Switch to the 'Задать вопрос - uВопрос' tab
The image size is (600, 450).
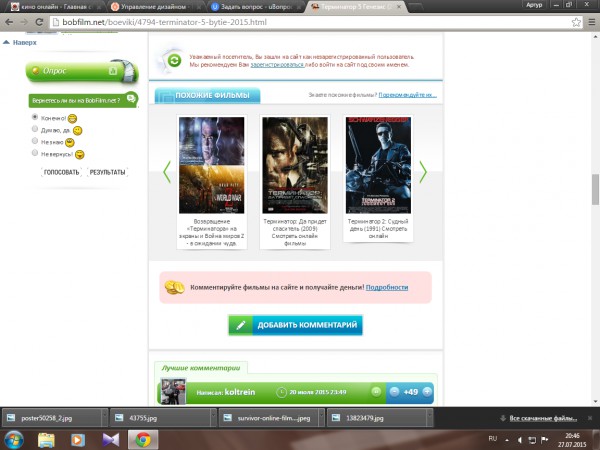pos(254,7)
